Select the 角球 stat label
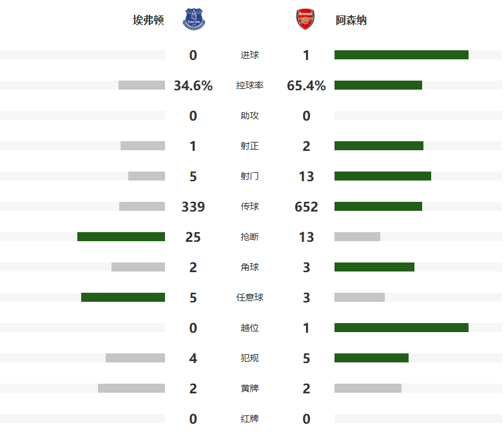This screenshot has width=504, height=434. tap(249, 268)
